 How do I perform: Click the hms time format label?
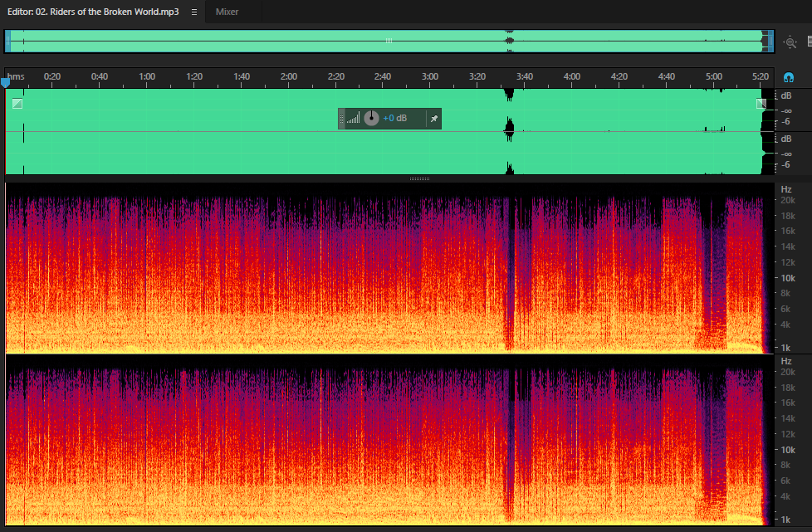16,76
